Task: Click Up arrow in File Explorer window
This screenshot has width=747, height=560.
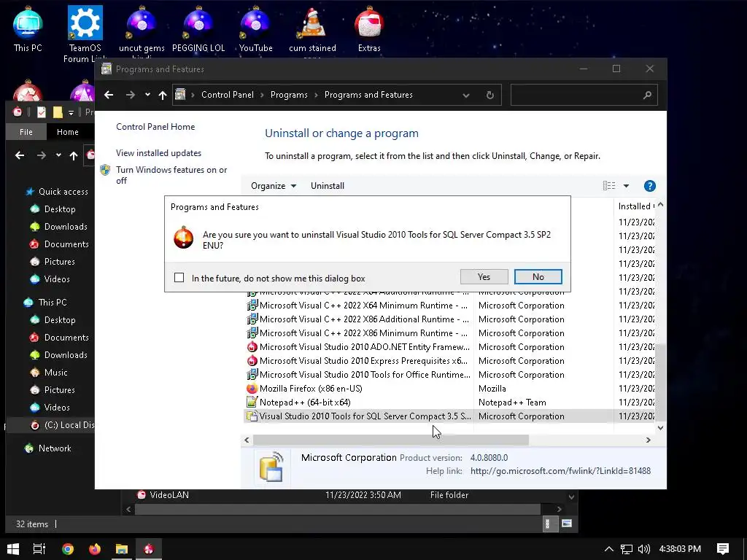Action: point(74,155)
